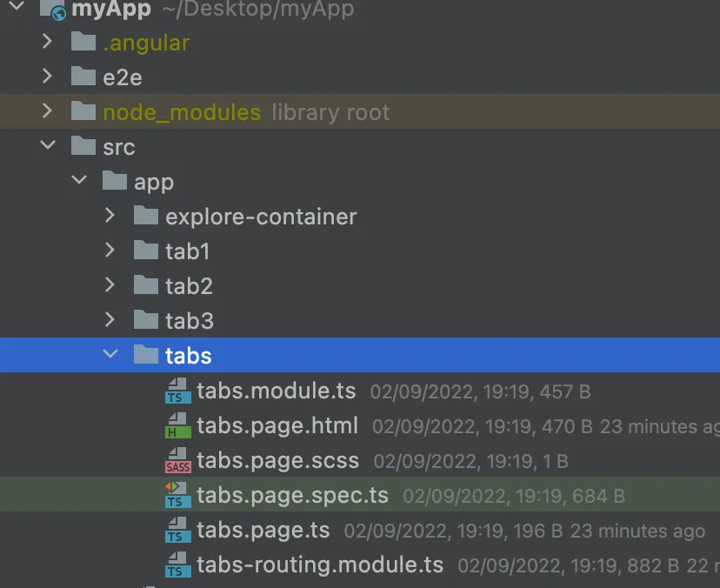The width and height of the screenshot is (720, 588).
Task: Click the src folder icon
Action: 83,145
